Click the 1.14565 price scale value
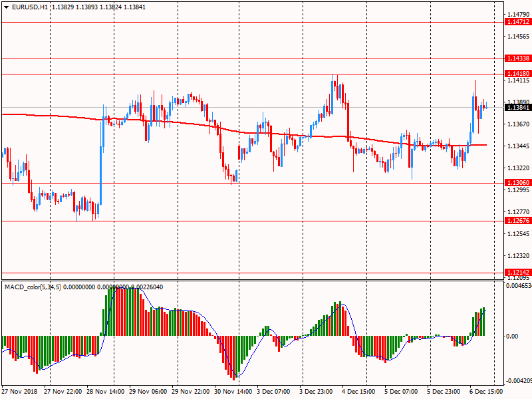Viewport: 532px width, 399px height. [518, 37]
